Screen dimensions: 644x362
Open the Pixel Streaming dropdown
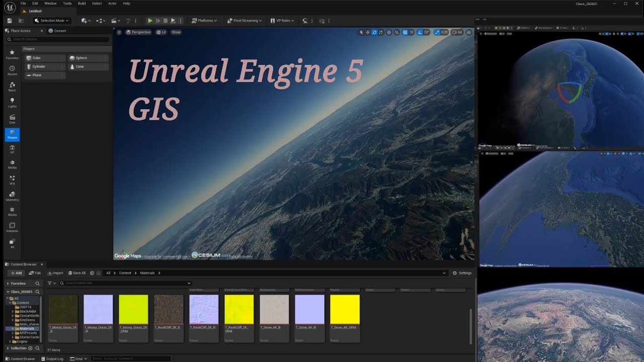[245, 21]
